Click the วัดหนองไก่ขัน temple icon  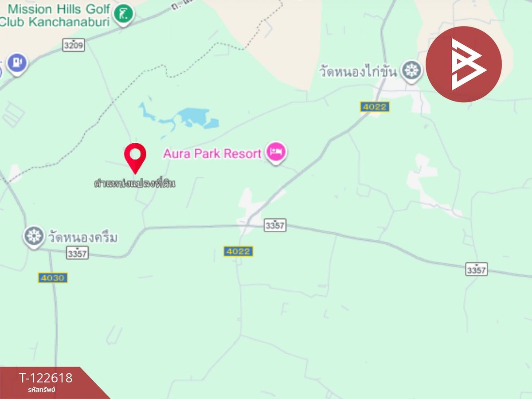click(x=412, y=70)
